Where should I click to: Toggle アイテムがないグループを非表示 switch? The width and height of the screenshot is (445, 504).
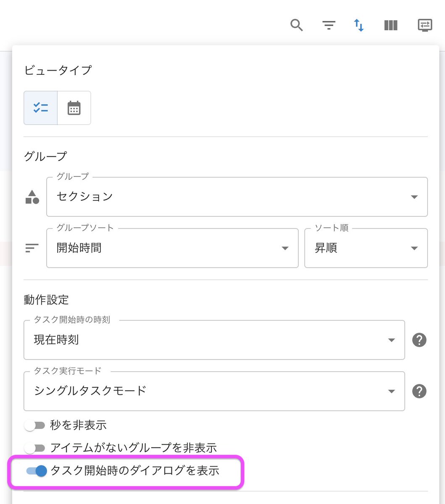coord(34,448)
